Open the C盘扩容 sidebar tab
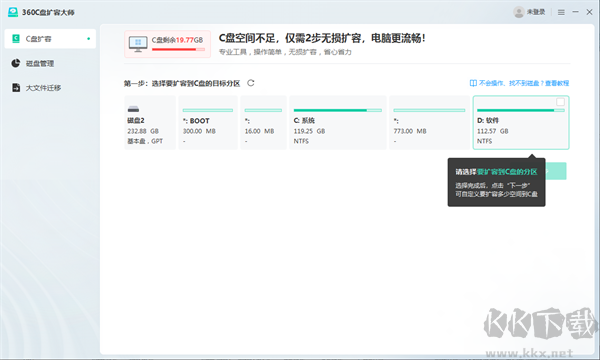This screenshot has height=360, width=600. [50, 39]
